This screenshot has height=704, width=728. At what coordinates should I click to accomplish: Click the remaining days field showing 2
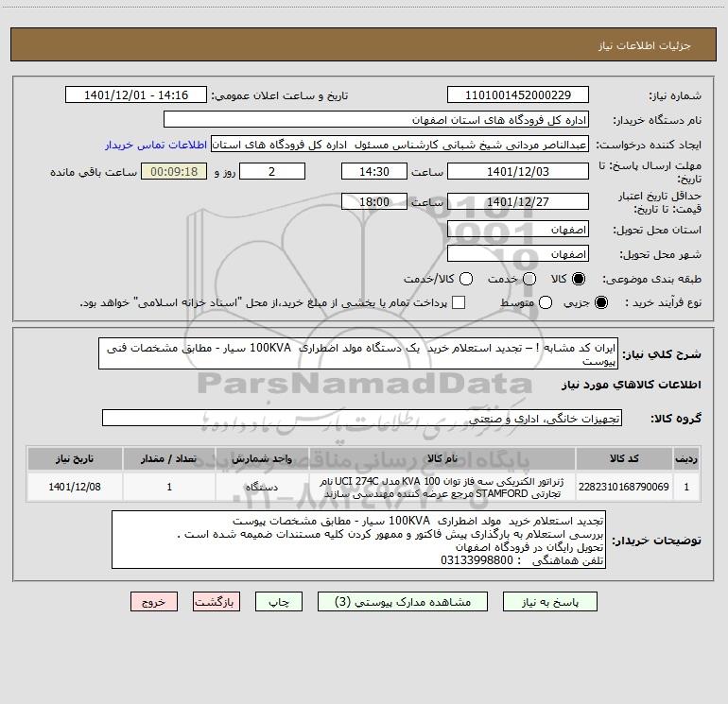click(272, 171)
